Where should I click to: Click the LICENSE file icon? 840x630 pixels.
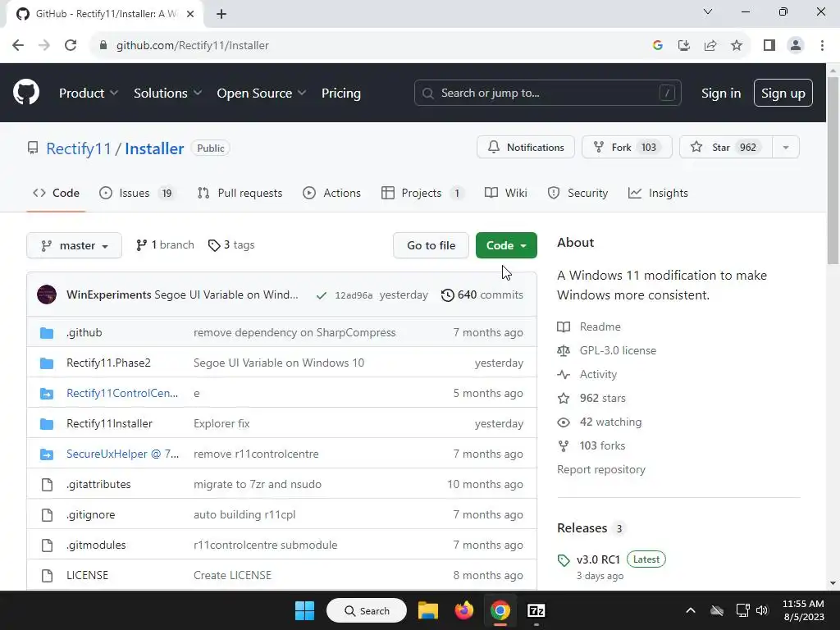click(47, 575)
